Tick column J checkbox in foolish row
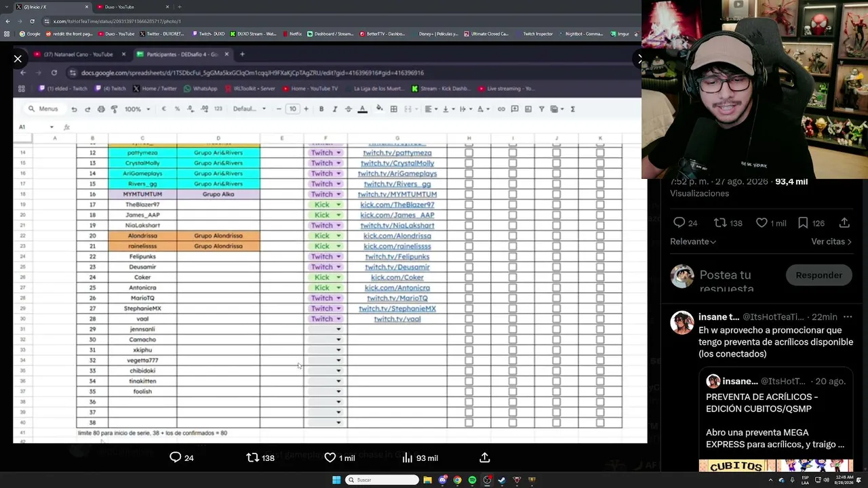 pos(557,392)
